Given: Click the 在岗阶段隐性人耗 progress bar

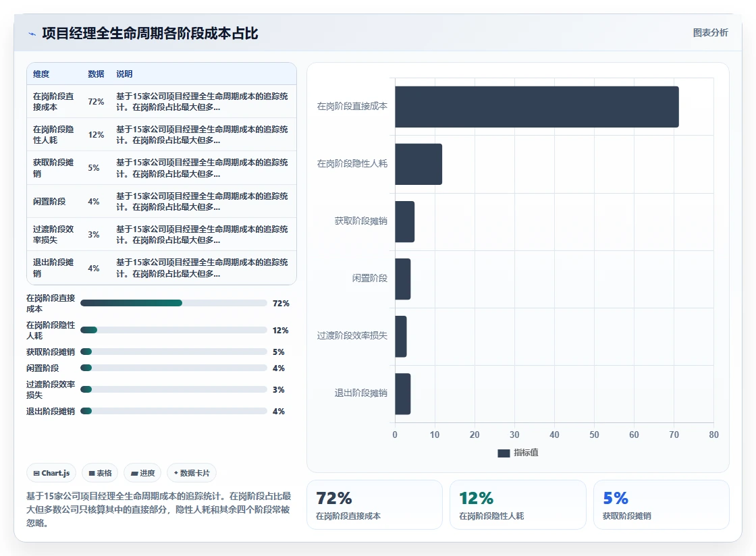Looking at the screenshot, I should click(173, 330).
